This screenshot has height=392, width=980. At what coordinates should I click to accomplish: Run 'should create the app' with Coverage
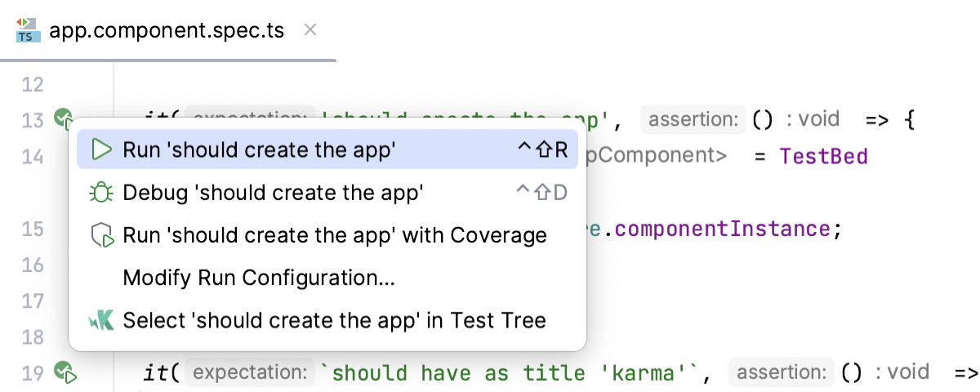pos(334,236)
